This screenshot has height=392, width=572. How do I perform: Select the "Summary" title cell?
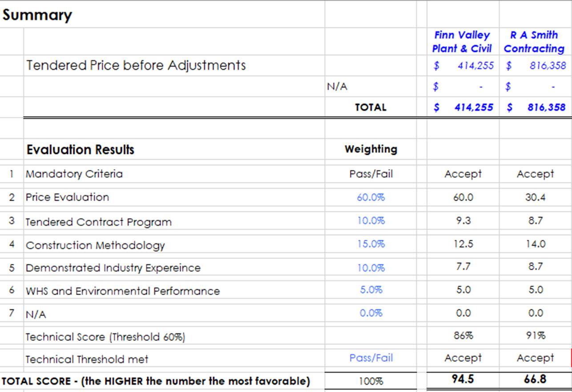tap(37, 15)
